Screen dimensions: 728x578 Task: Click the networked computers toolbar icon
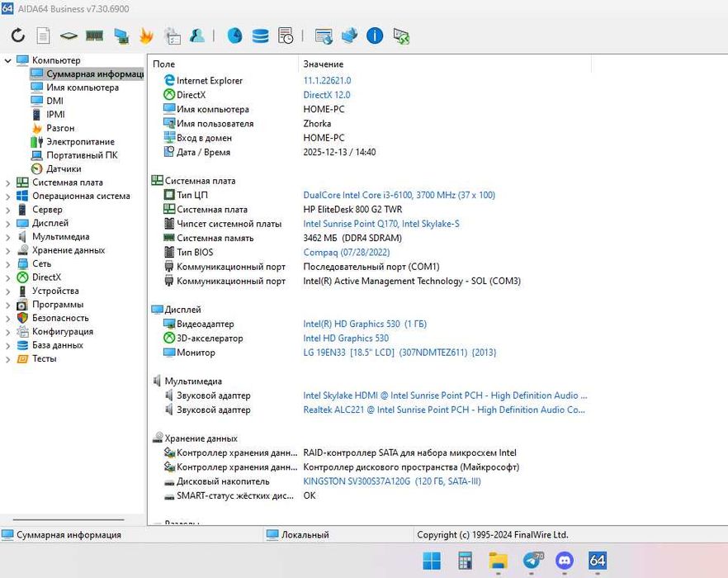[x=349, y=36]
